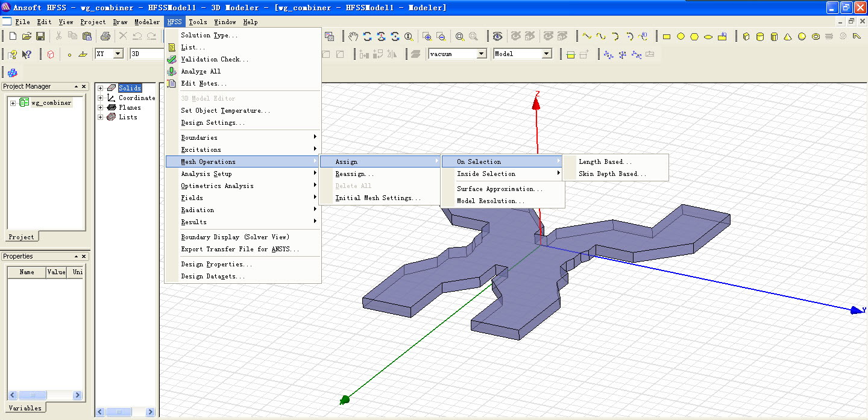
Task: Close the Project Manager panel
Action: point(84,87)
